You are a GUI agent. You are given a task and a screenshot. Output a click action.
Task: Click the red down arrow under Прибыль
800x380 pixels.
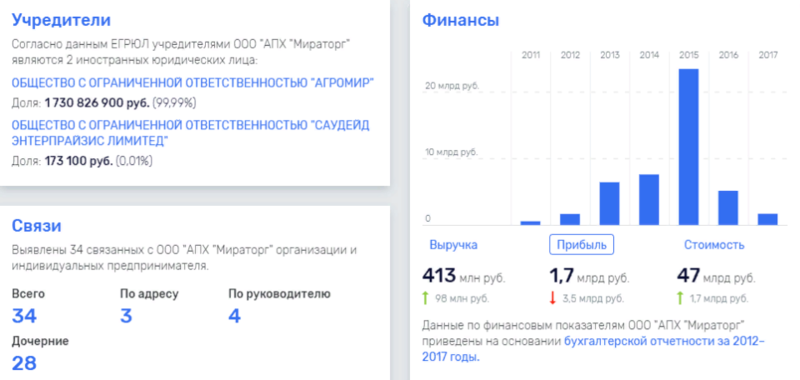coord(552,298)
